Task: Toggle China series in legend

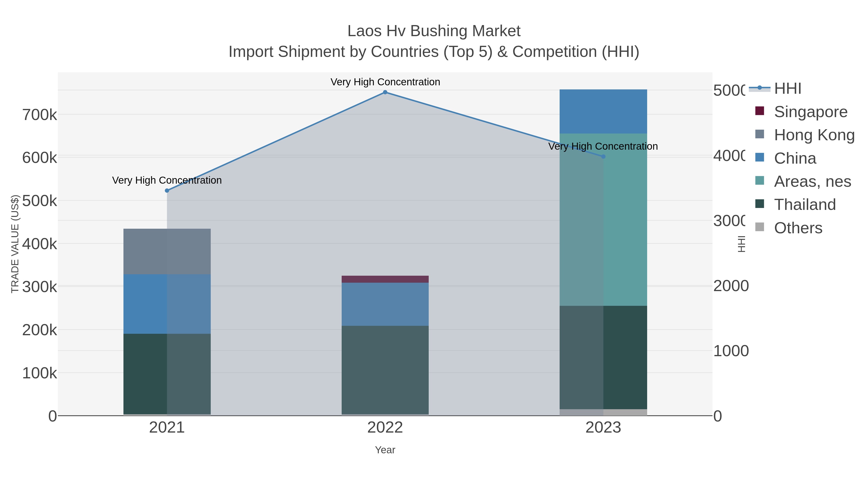Action: pyautogui.click(x=786, y=158)
